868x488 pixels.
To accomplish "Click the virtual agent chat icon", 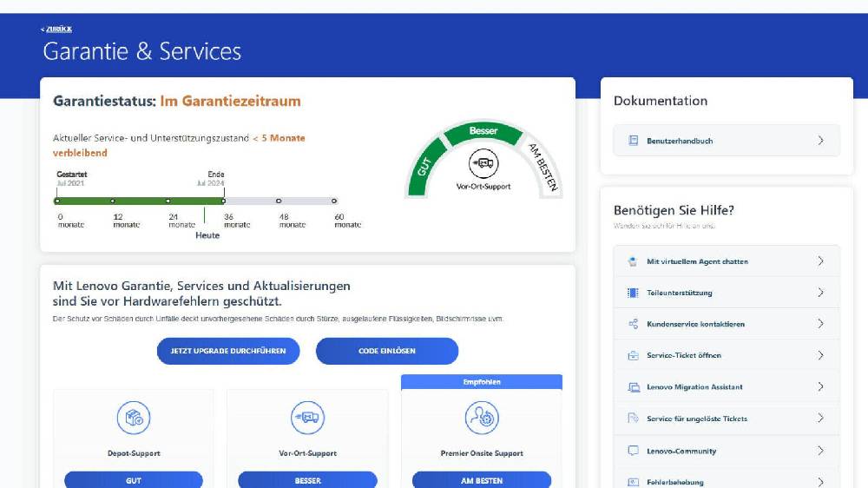I will click(x=634, y=261).
